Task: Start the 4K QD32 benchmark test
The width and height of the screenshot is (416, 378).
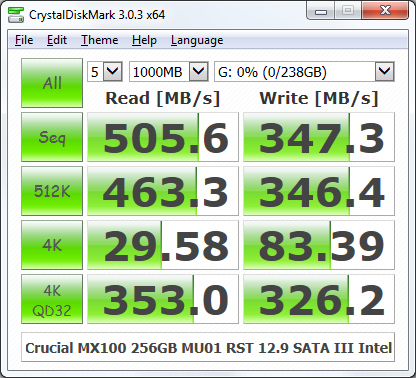Action: coord(52,299)
